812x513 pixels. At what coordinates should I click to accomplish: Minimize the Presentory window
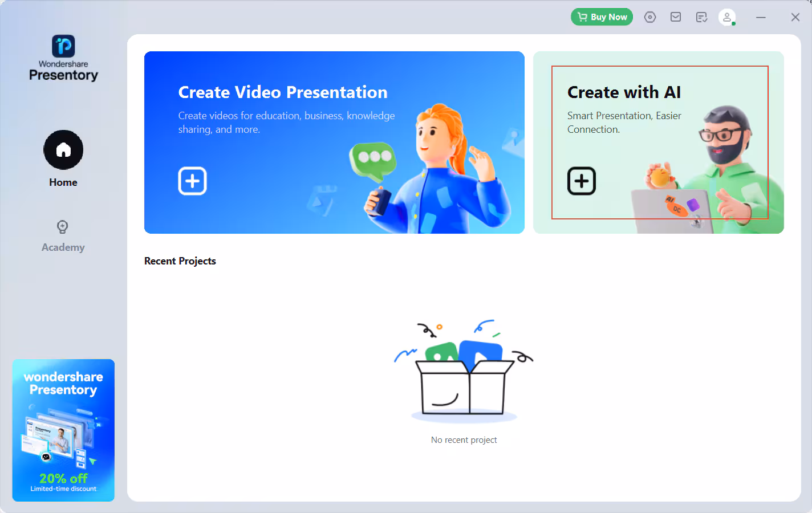coord(761,17)
